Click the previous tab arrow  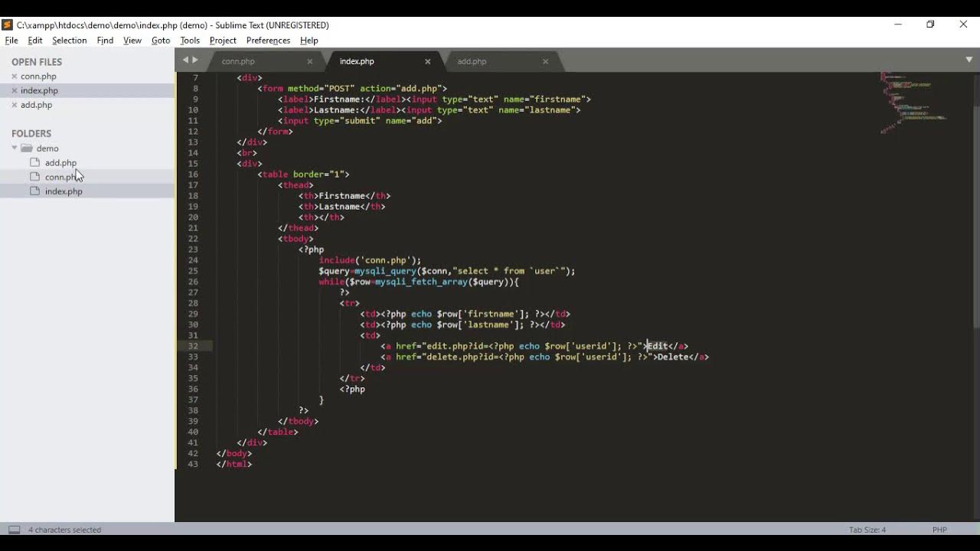point(185,60)
